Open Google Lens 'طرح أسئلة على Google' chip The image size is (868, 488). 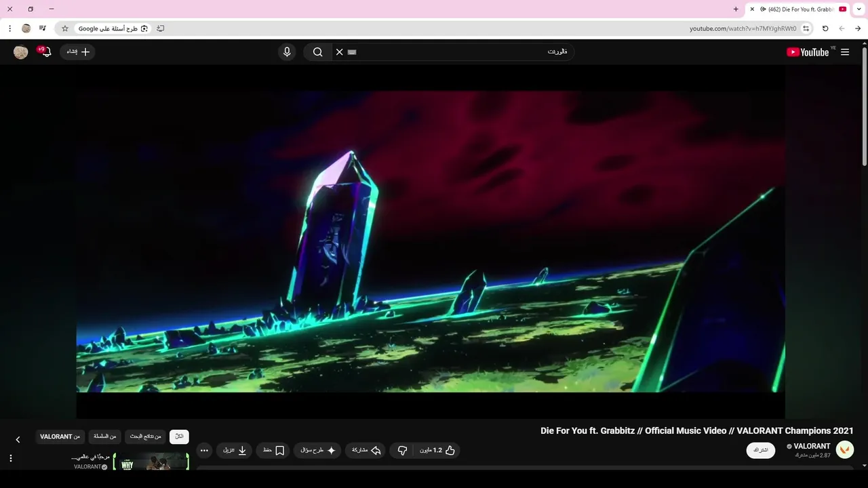(x=112, y=28)
